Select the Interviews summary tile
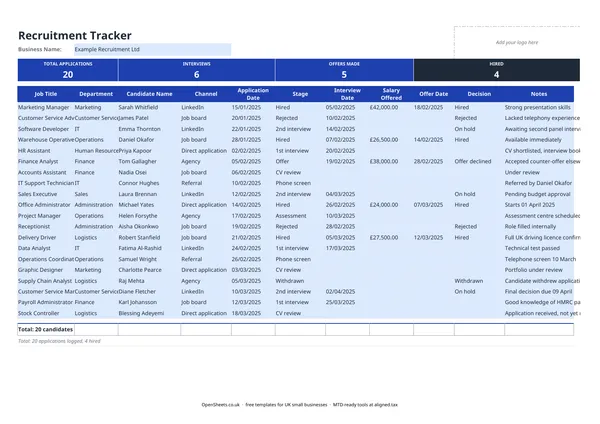 (196, 70)
